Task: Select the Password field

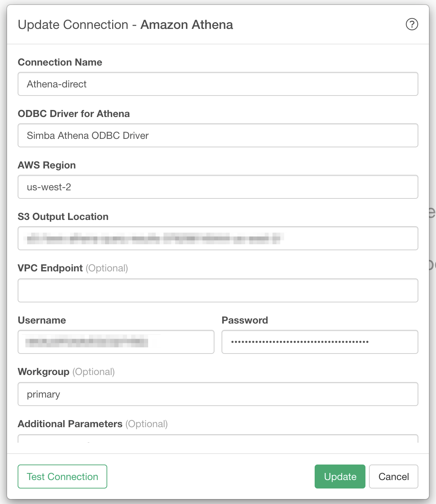Action: pos(320,342)
